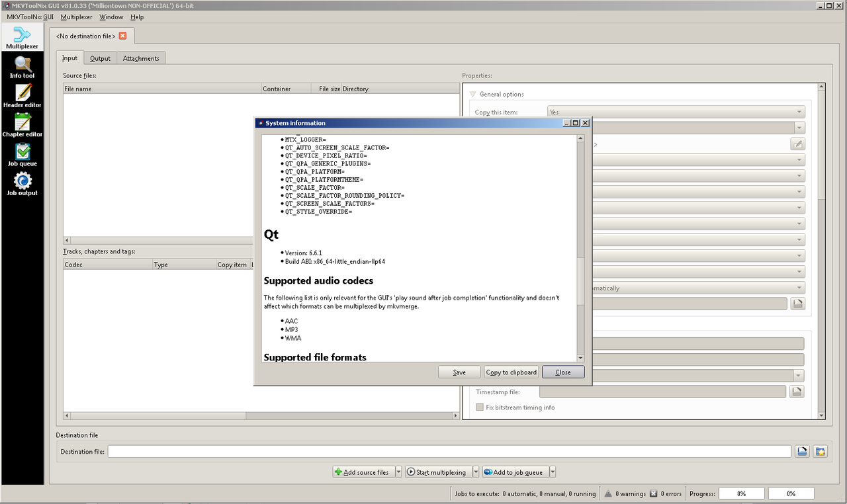Screen dimensions: 847x504
Task: Click Add source files button
Action: tap(363, 472)
